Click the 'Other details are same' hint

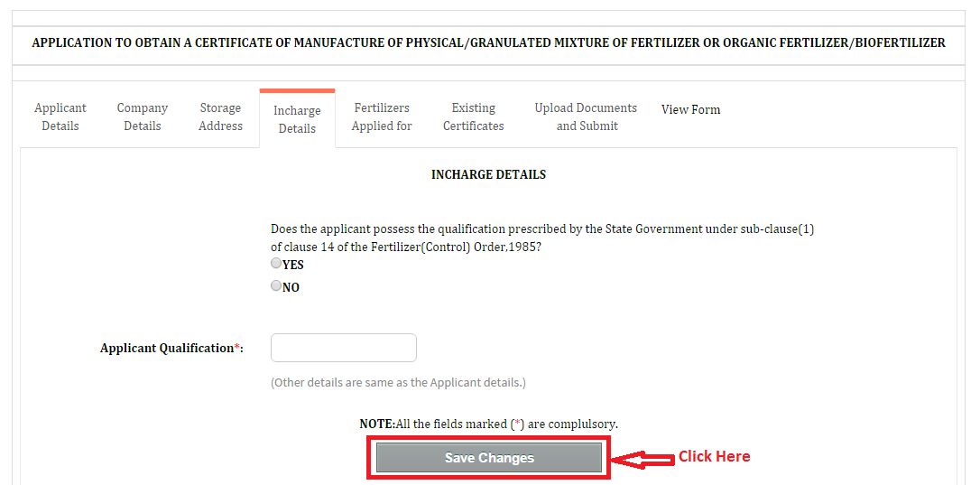tap(398, 382)
